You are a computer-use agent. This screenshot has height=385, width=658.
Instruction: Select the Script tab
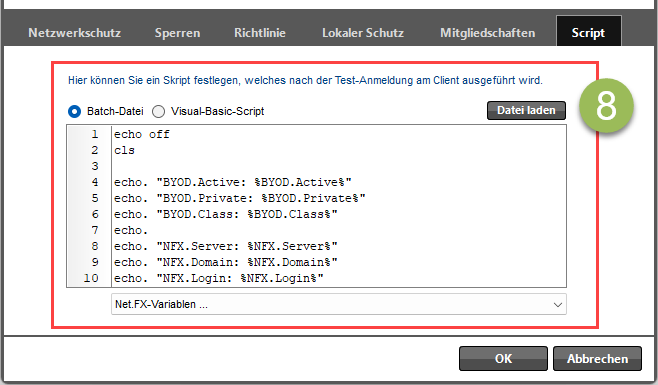point(588,31)
